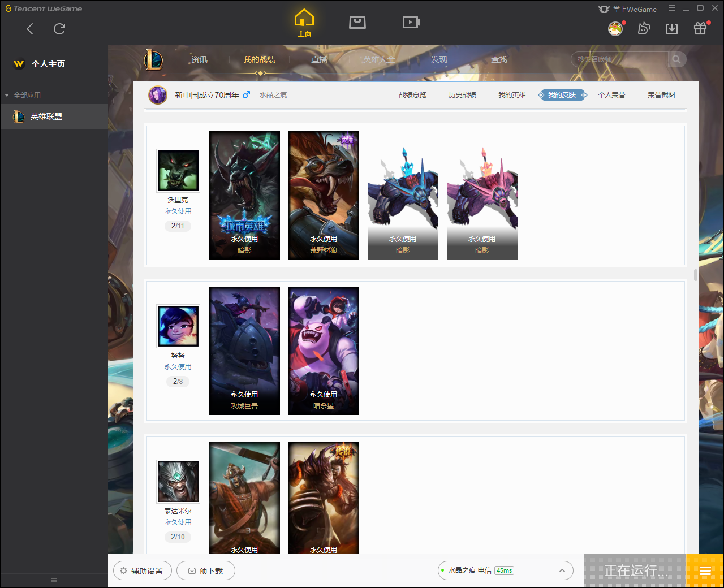Click the 泰达米尔 champion portrait
Viewport: 724px width, 588px height.
(x=178, y=482)
